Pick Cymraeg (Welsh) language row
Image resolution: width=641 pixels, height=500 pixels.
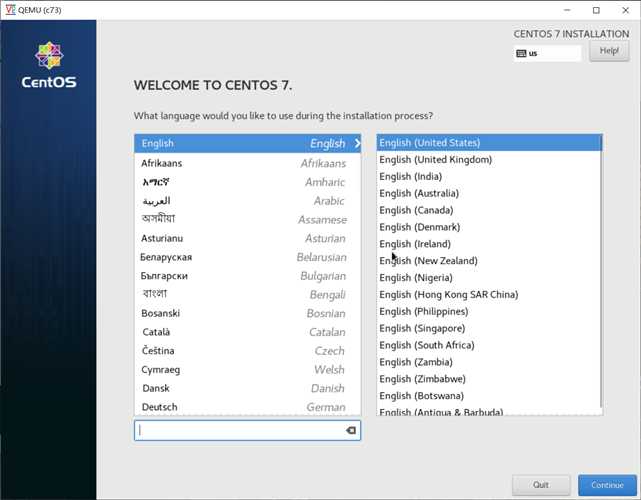[x=247, y=370]
